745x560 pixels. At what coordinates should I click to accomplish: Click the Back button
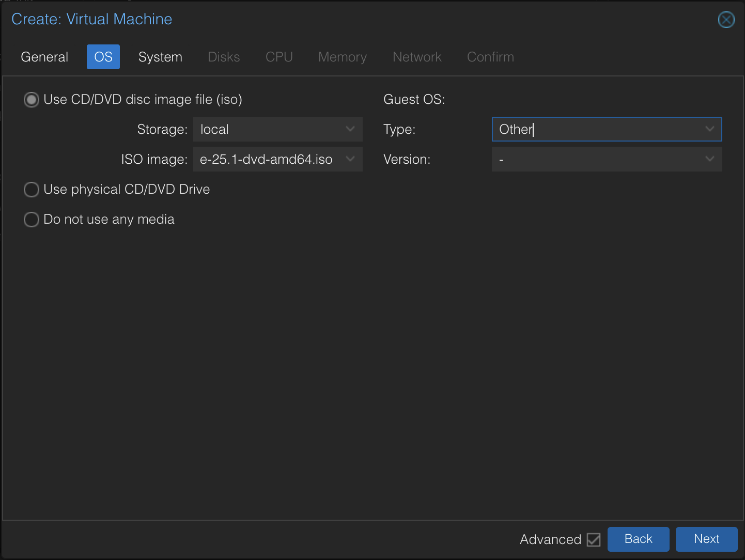click(x=638, y=539)
